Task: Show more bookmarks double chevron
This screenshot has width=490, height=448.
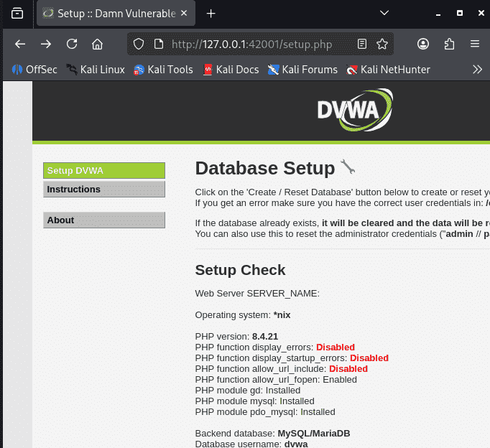Action: coord(477,70)
